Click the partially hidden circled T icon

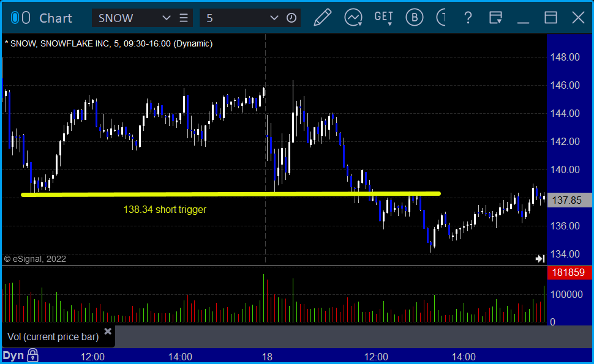[441, 17]
